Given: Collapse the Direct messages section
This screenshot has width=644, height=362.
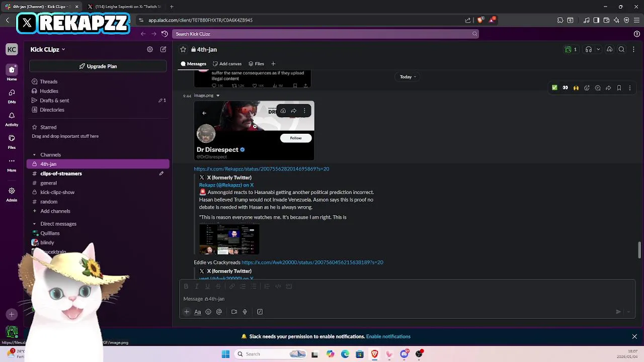Looking at the screenshot, I should point(34,224).
